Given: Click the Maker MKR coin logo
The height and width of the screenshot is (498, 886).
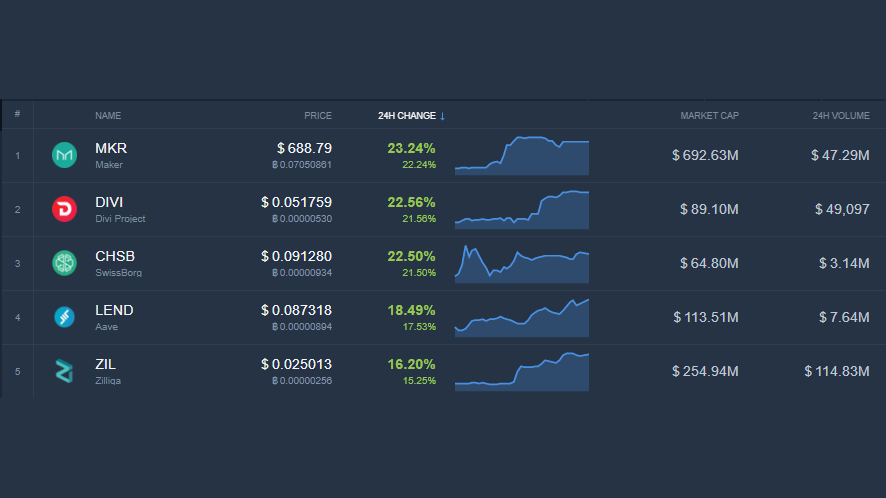Looking at the screenshot, I should click(64, 155).
